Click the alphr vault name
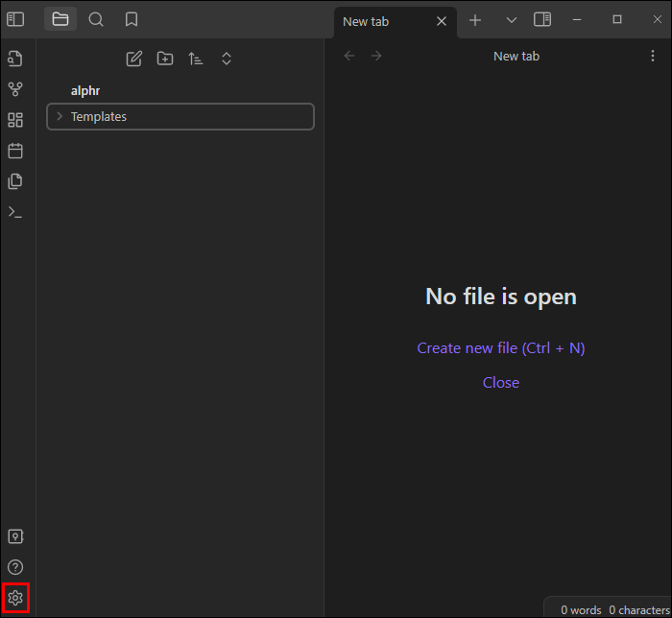This screenshot has height=618, width=672. tap(85, 91)
